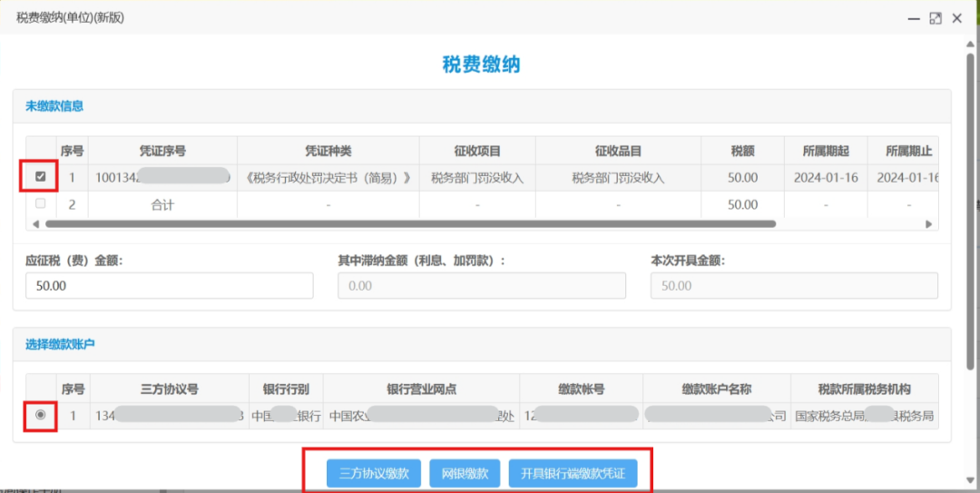
Task: Click the 未缴款信息 section title
Action: pos(54,105)
